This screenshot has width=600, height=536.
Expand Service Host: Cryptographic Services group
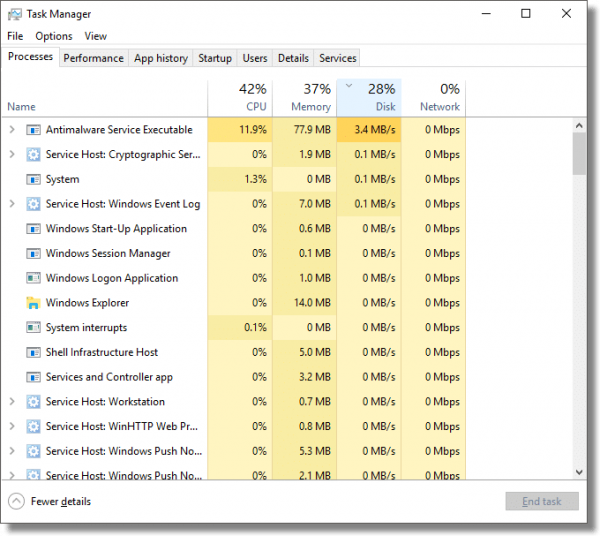[x=12, y=154]
